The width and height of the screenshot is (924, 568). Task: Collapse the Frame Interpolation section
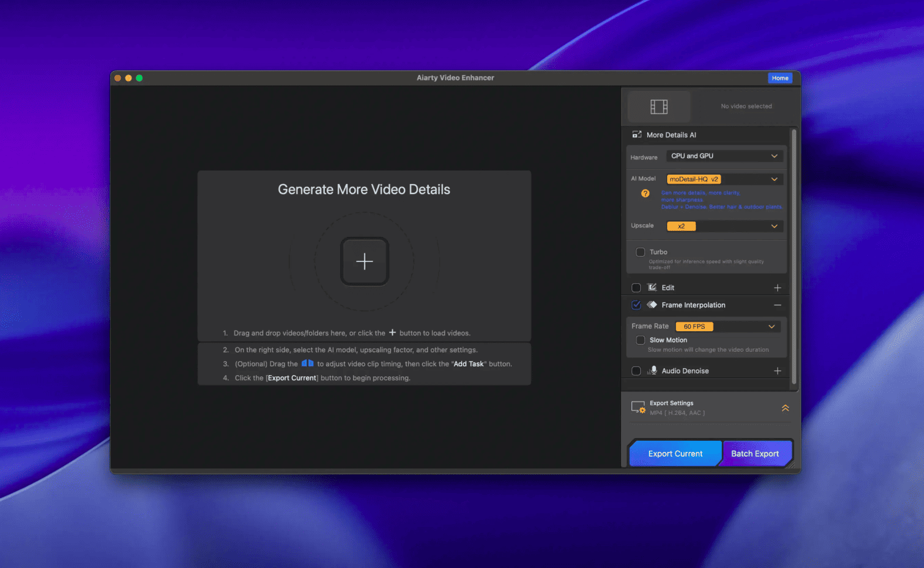coord(777,305)
